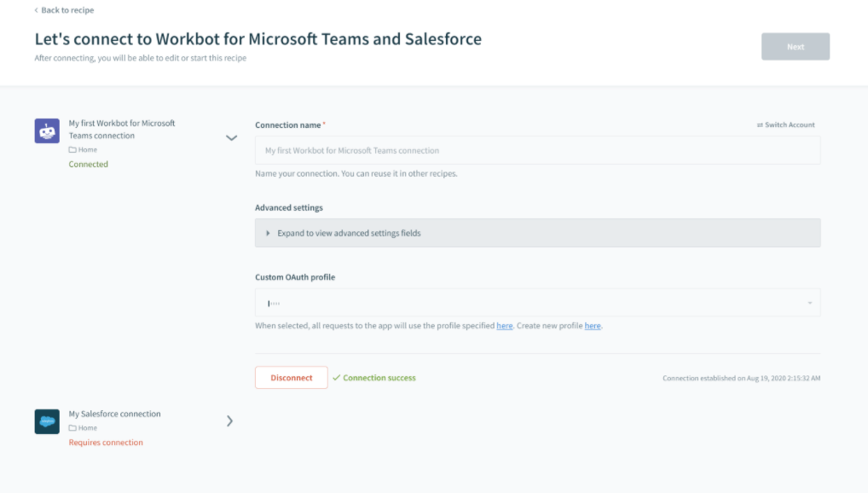The image size is (868, 493).
Task: Expand the My Salesforce connection section
Action: (x=229, y=420)
